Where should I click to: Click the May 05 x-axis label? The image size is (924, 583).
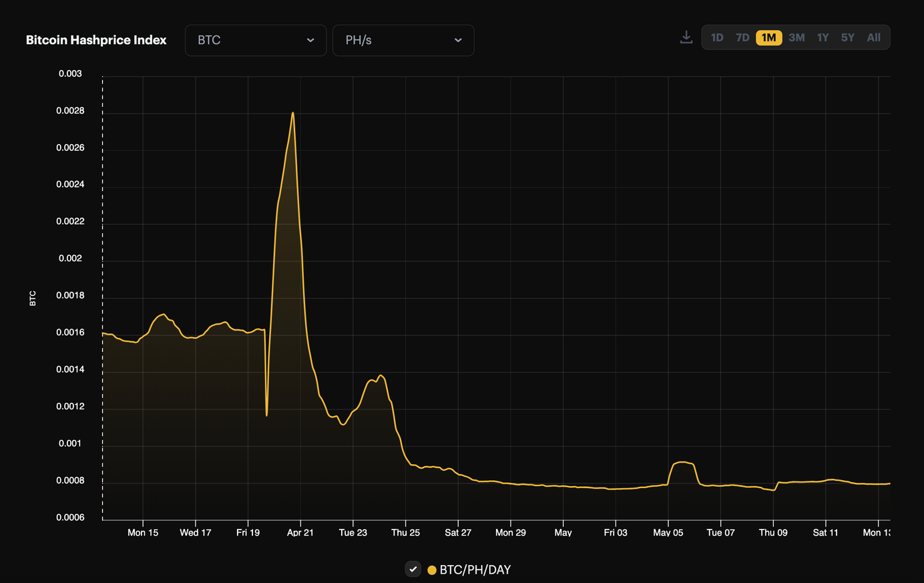(668, 532)
